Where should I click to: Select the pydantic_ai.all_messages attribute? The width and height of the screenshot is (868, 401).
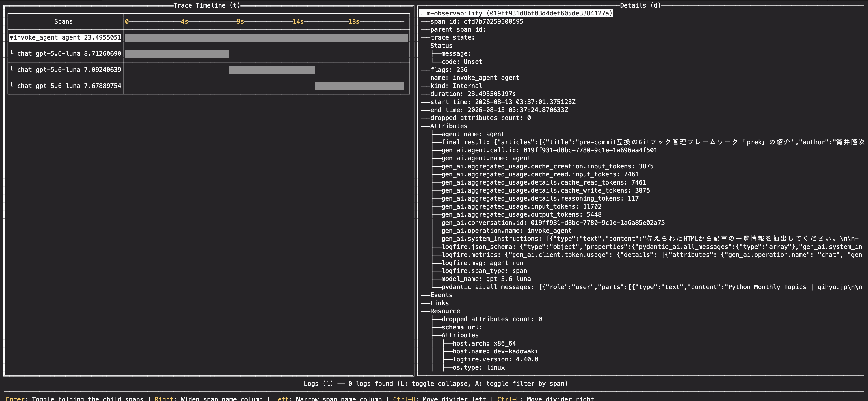(x=652, y=287)
